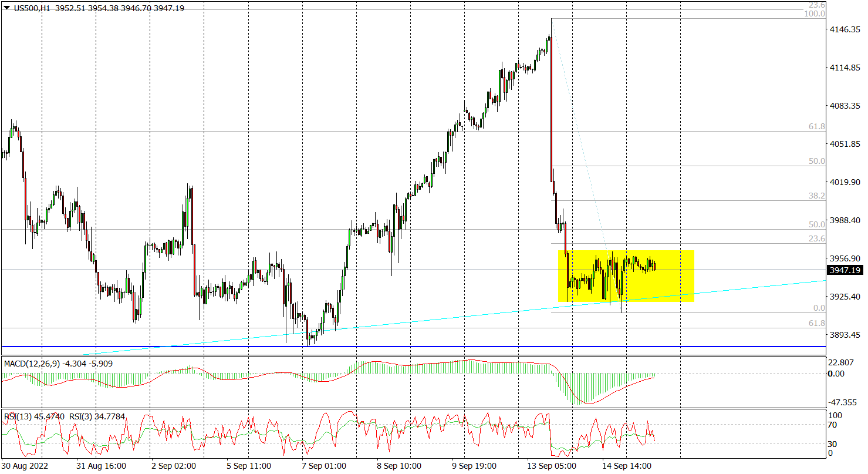Viewport: 868px width, 474px height.
Task: Click the 4019.90 price axis value
Action: click(846, 182)
